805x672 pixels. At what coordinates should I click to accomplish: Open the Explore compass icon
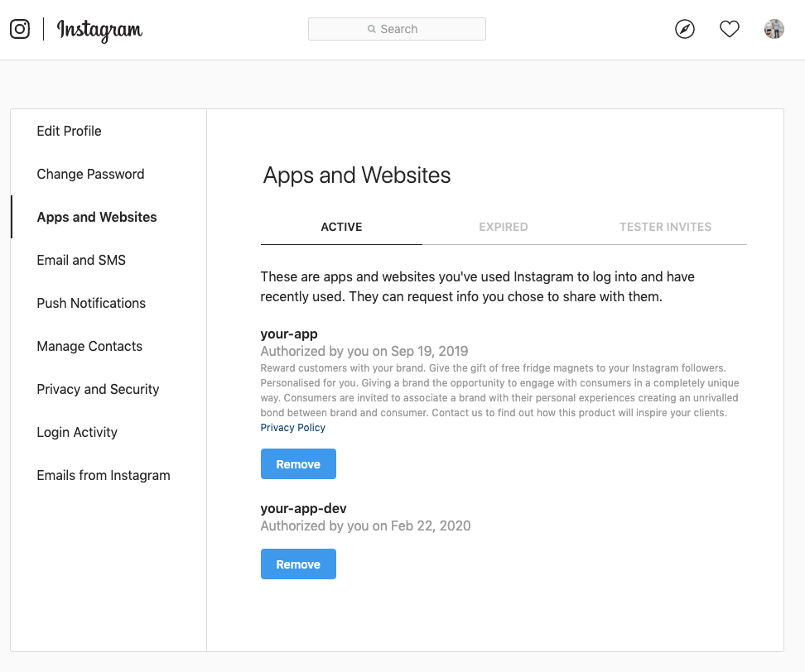[685, 29]
